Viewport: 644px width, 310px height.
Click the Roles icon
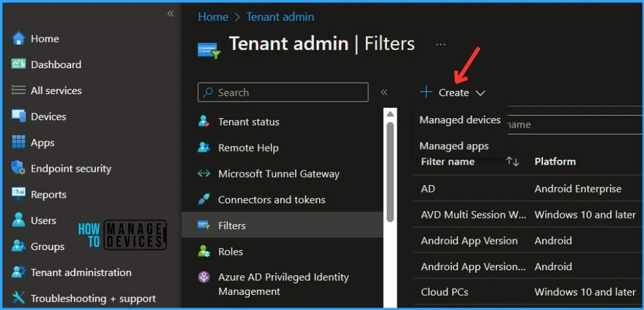point(204,251)
